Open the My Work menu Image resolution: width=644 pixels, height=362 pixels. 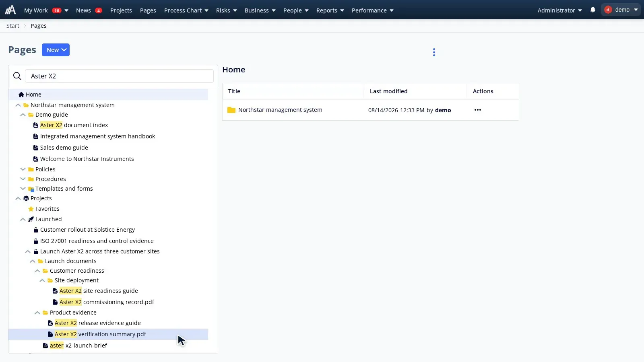46,10
